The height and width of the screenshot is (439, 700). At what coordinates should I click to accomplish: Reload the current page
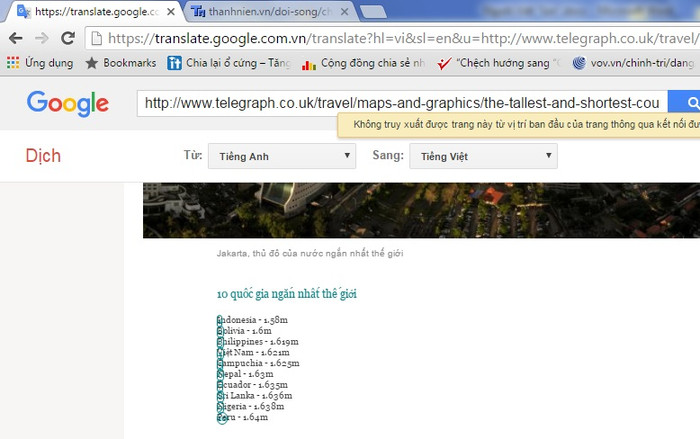click(68, 38)
